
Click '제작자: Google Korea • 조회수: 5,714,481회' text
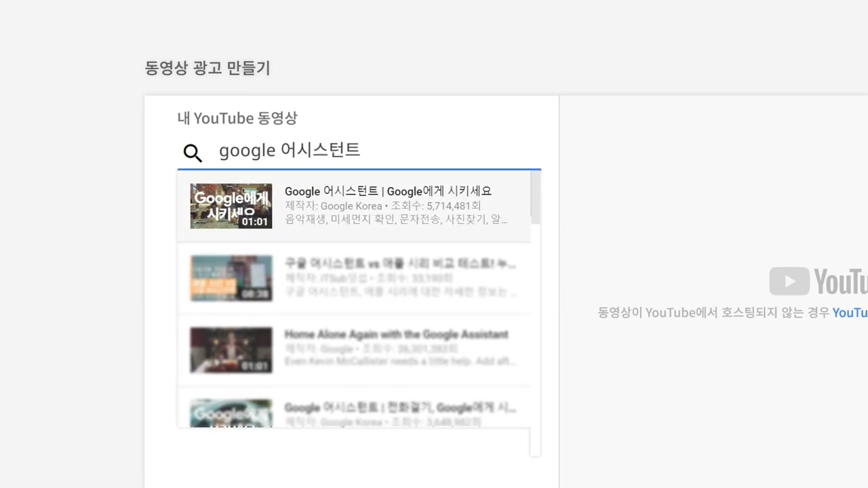[383, 205]
